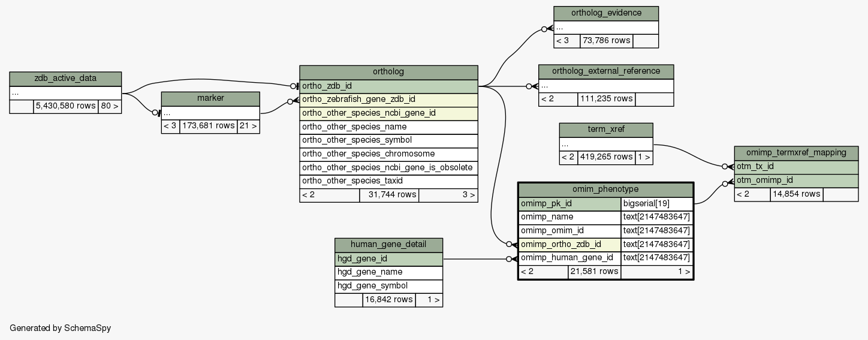Image resolution: width=868 pixels, height=340 pixels.
Task: Select the ortho_zebrafish_gene_zdb_id column
Action: [x=388, y=100]
